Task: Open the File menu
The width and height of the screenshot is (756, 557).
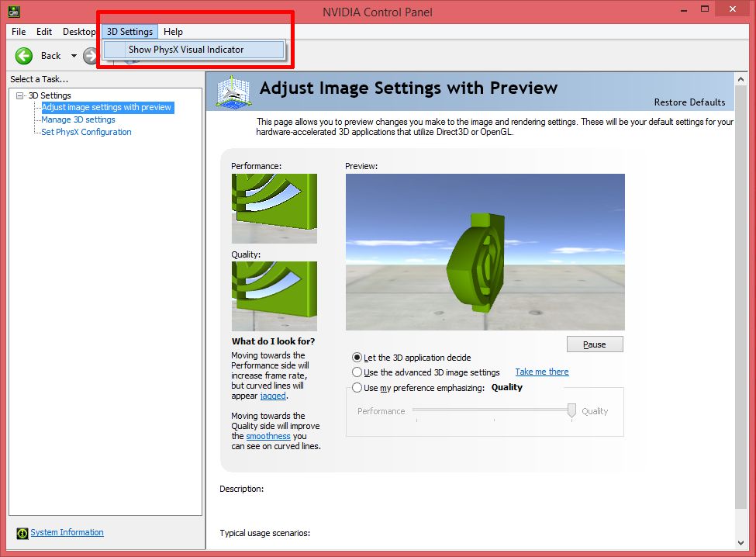Action: click(x=19, y=32)
